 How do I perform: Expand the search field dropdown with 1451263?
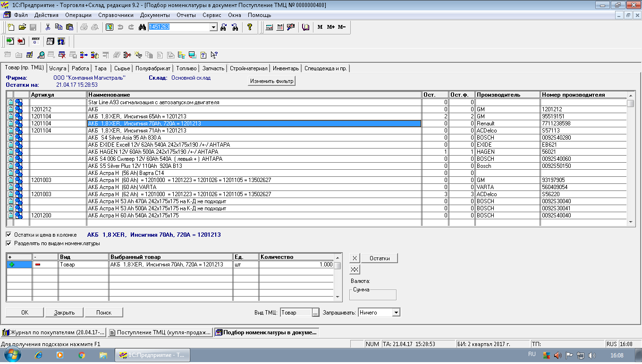213,27
